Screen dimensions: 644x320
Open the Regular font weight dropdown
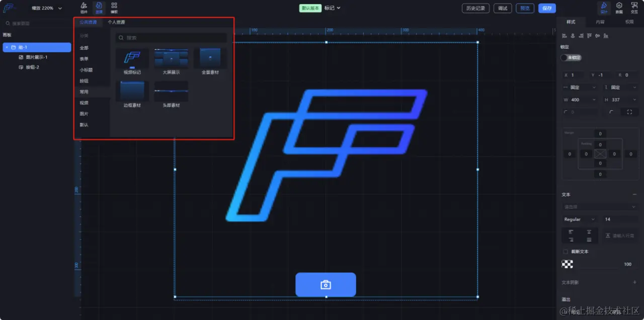coord(580,219)
